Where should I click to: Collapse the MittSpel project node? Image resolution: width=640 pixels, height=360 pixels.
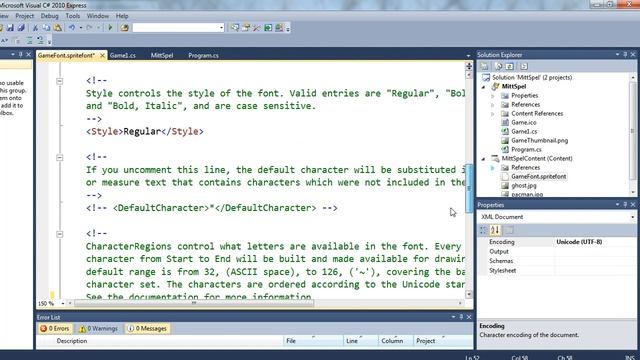(484, 87)
